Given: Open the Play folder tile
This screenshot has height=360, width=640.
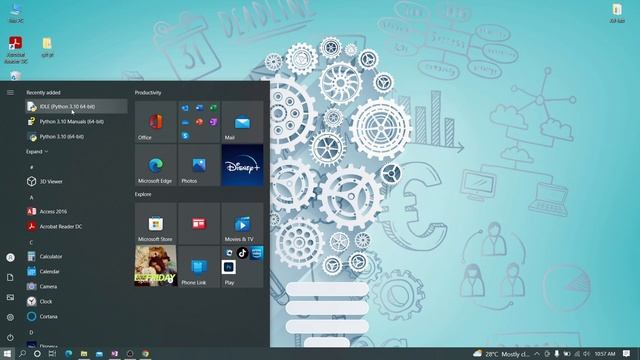Looking at the screenshot, I should pos(242,267).
